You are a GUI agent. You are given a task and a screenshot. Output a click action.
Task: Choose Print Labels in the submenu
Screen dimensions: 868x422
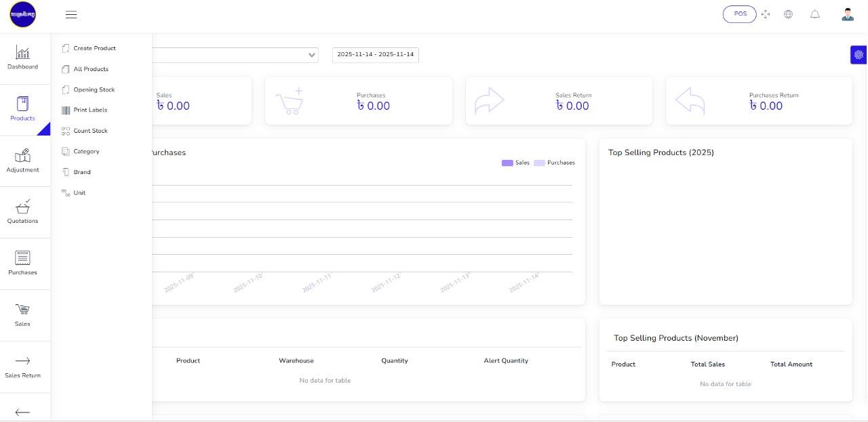tap(90, 110)
